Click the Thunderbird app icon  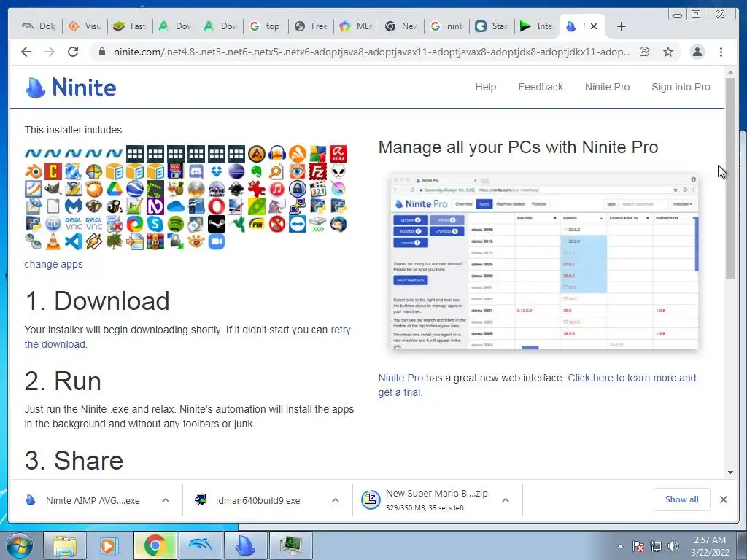[x=338, y=224]
